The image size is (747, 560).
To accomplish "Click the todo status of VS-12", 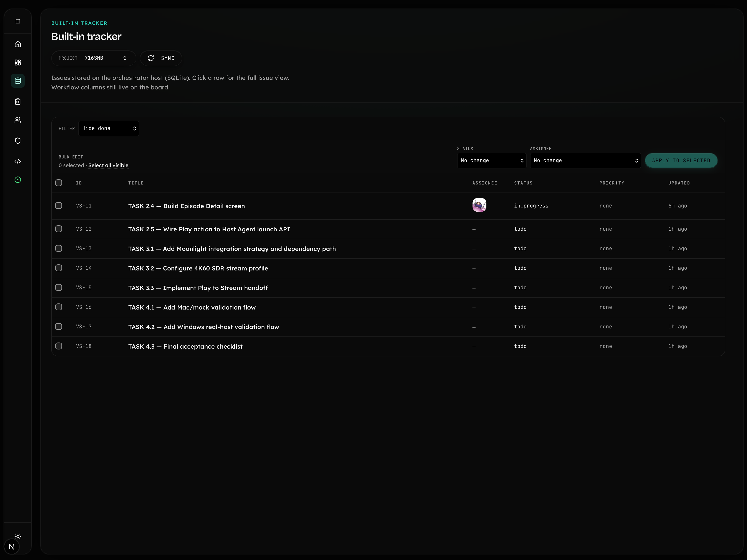I will point(520,229).
